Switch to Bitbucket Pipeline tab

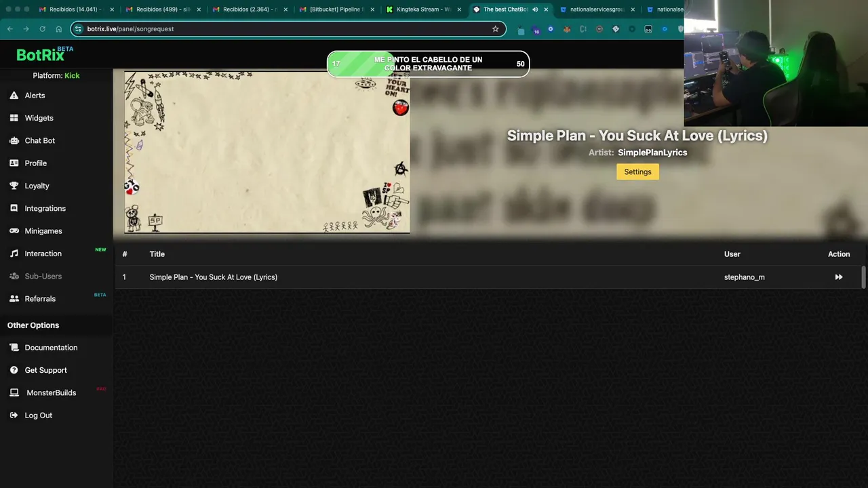(336, 9)
